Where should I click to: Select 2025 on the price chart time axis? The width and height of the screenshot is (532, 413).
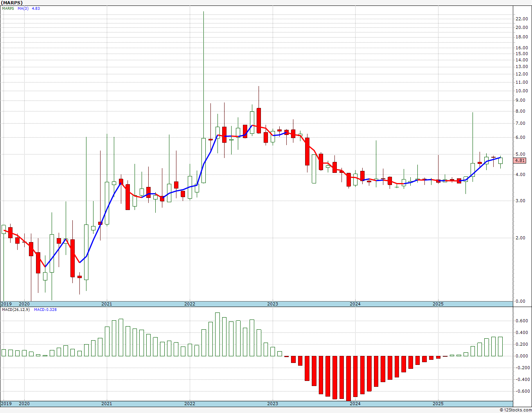pyautogui.click(x=438, y=304)
